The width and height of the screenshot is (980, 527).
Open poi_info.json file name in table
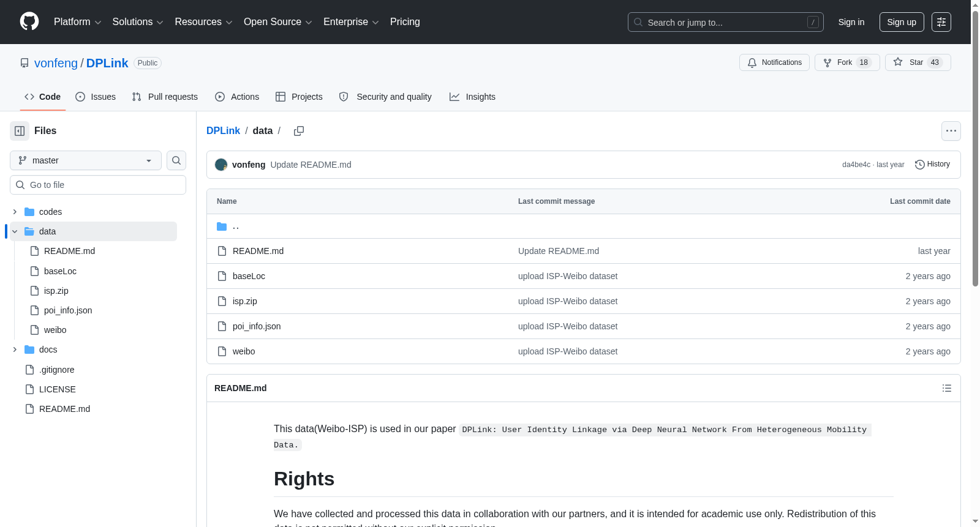[257, 326]
